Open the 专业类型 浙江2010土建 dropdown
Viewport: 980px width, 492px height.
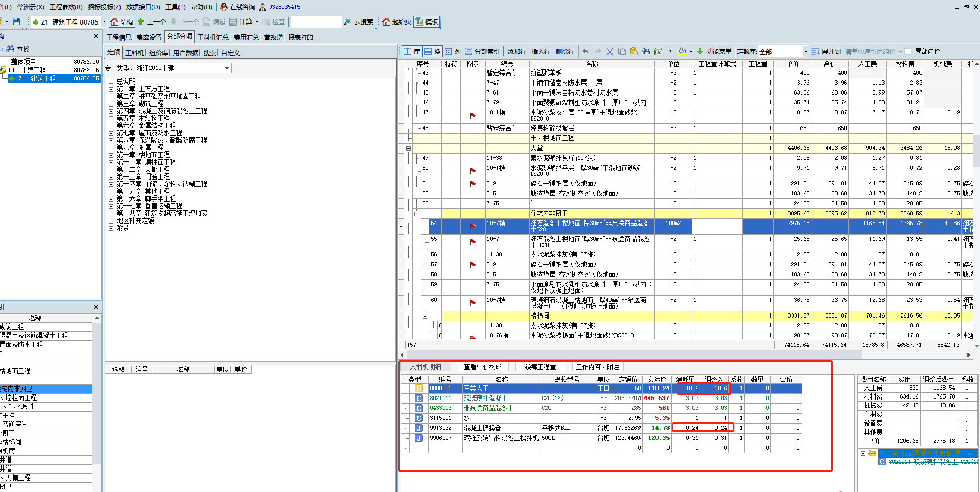(226, 68)
